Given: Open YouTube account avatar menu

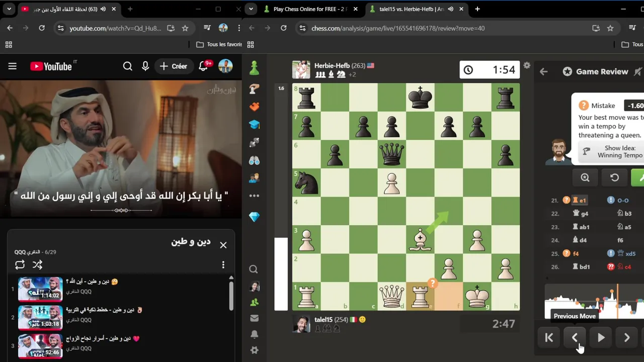Looking at the screenshot, I should point(225,66).
